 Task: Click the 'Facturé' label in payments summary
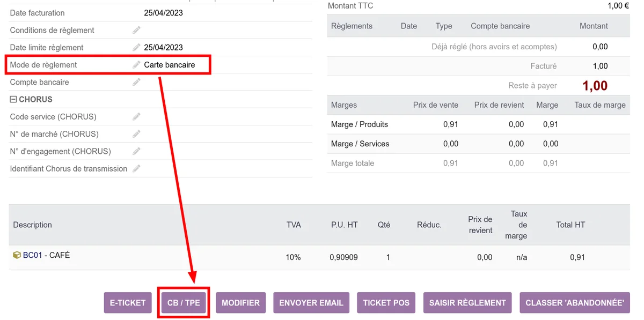(544, 66)
